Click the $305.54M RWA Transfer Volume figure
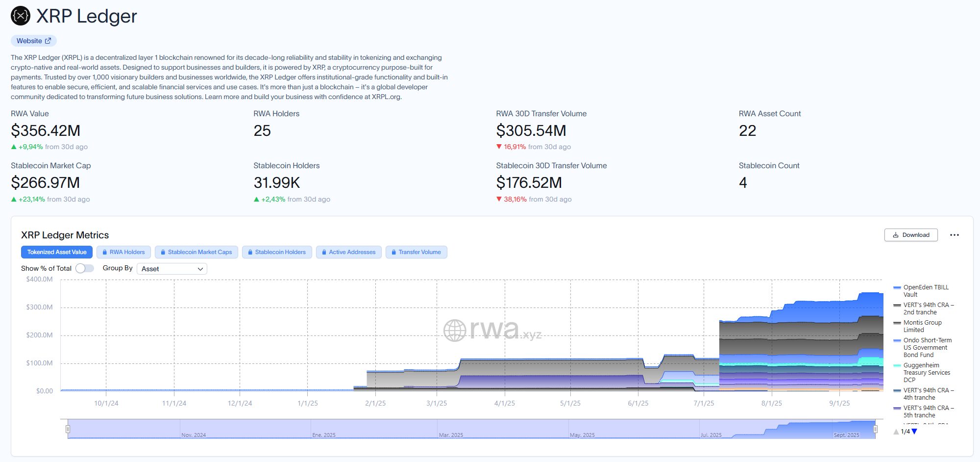 click(x=531, y=130)
